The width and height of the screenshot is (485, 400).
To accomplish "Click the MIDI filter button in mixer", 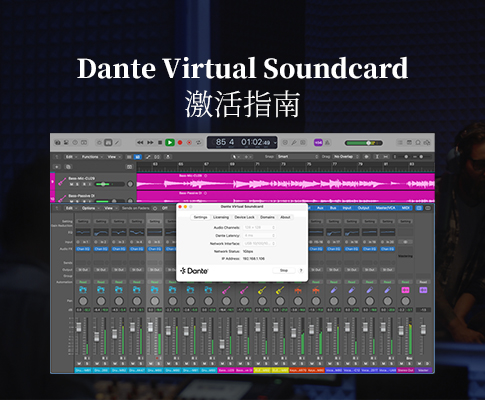I will 405,208.
